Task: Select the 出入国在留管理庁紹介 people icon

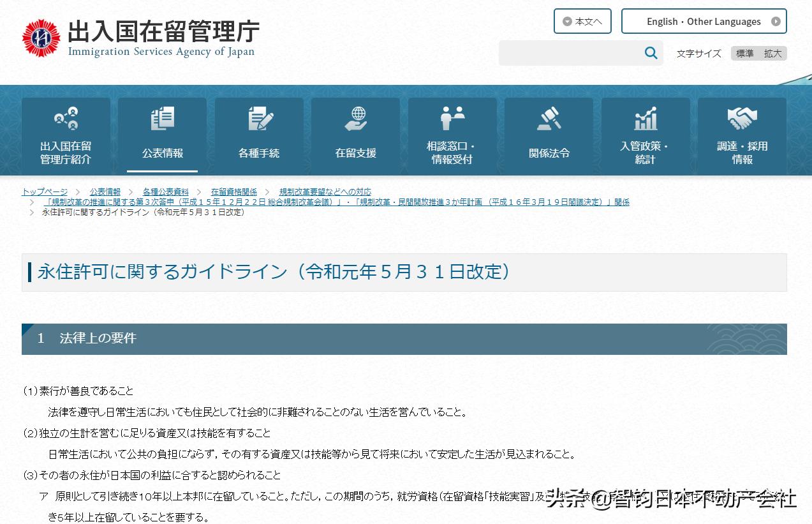Action: tap(66, 118)
